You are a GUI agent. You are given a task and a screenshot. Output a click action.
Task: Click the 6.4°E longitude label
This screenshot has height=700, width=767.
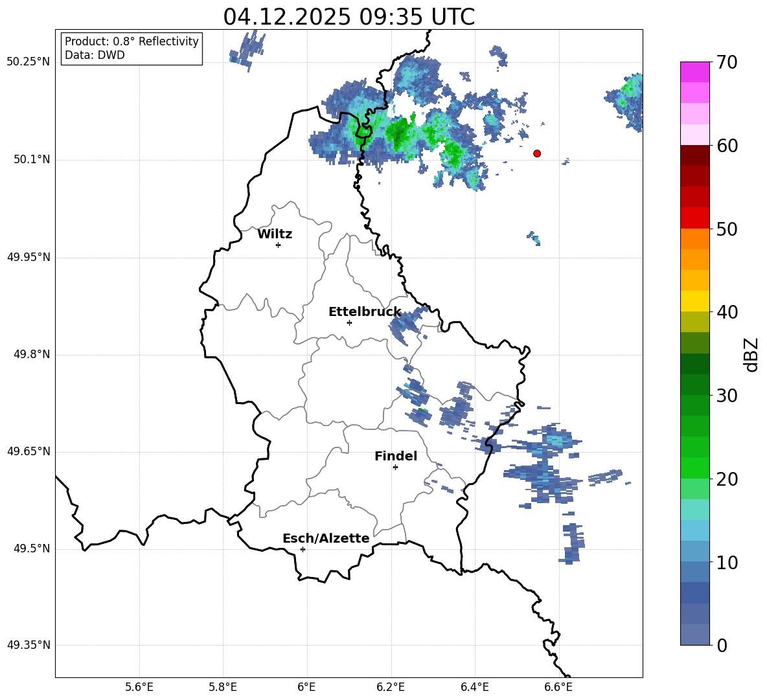(x=474, y=687)
